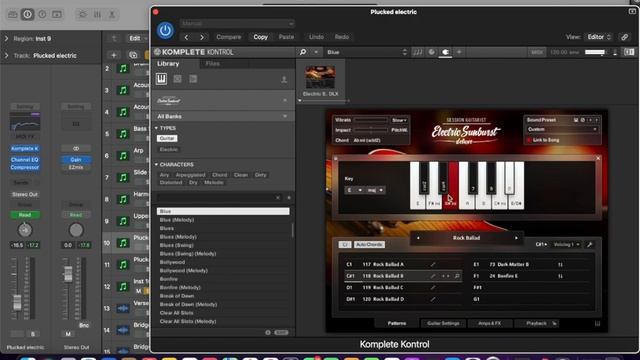Click the Komplete Kontrol search magnifier icon
This screenshot has width=640, height=360.
tap(303, 52)
